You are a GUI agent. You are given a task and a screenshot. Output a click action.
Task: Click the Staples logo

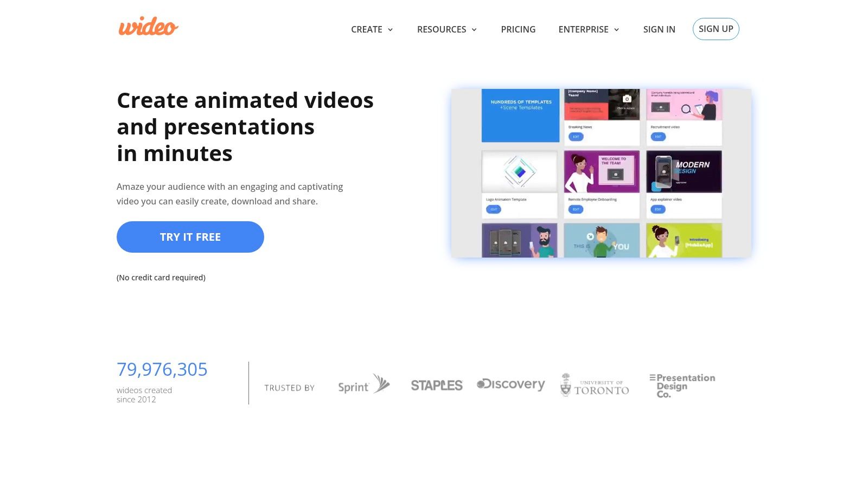[437, 385]
